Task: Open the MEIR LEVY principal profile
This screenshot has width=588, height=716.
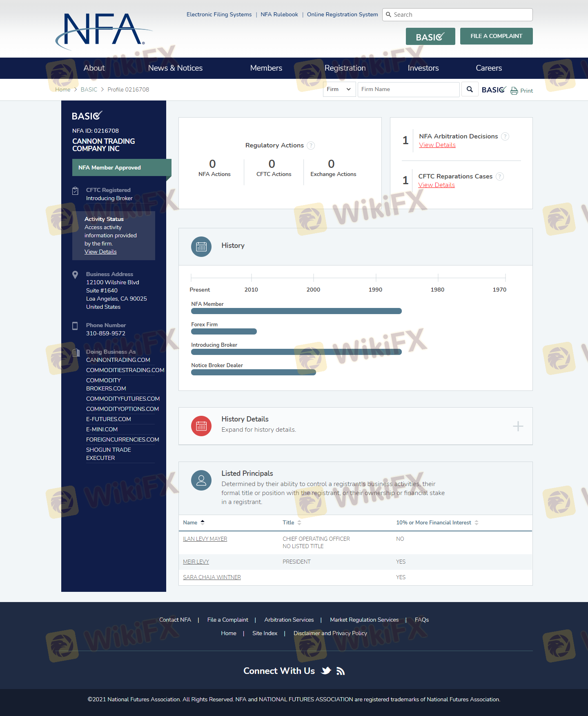Action: [x=196, y=562]
